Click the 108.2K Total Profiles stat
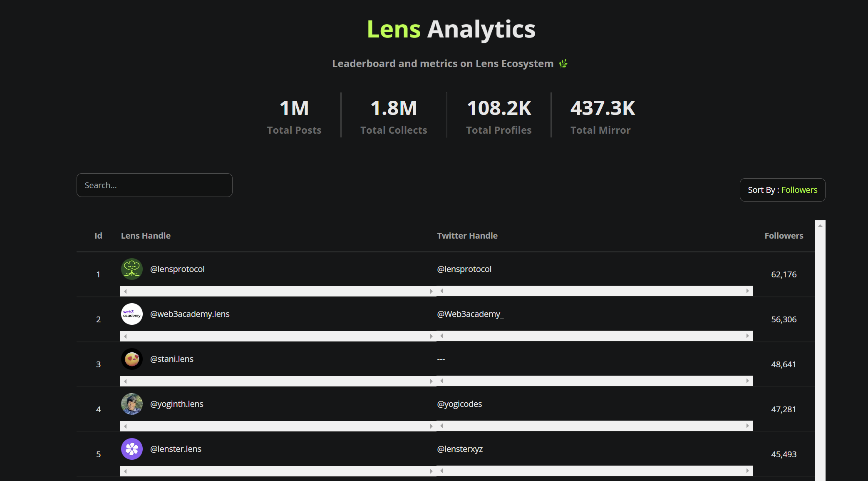 (x=499, y=116)
